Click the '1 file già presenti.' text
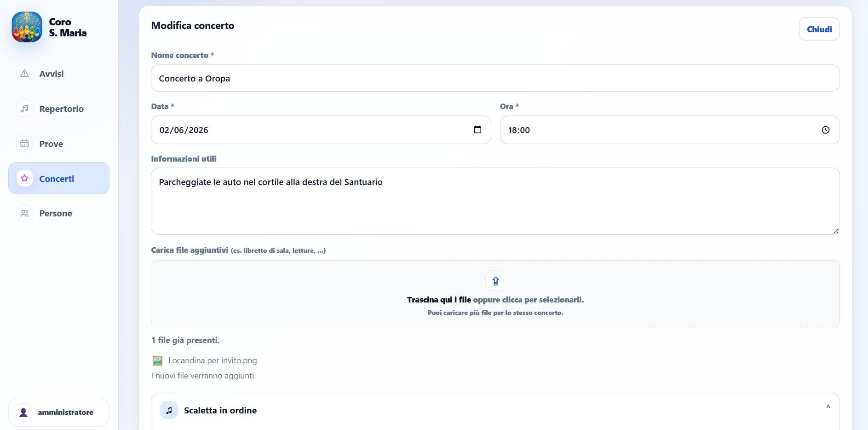Image resolution: width=868 pixels, height=430 pixels. 185,340
